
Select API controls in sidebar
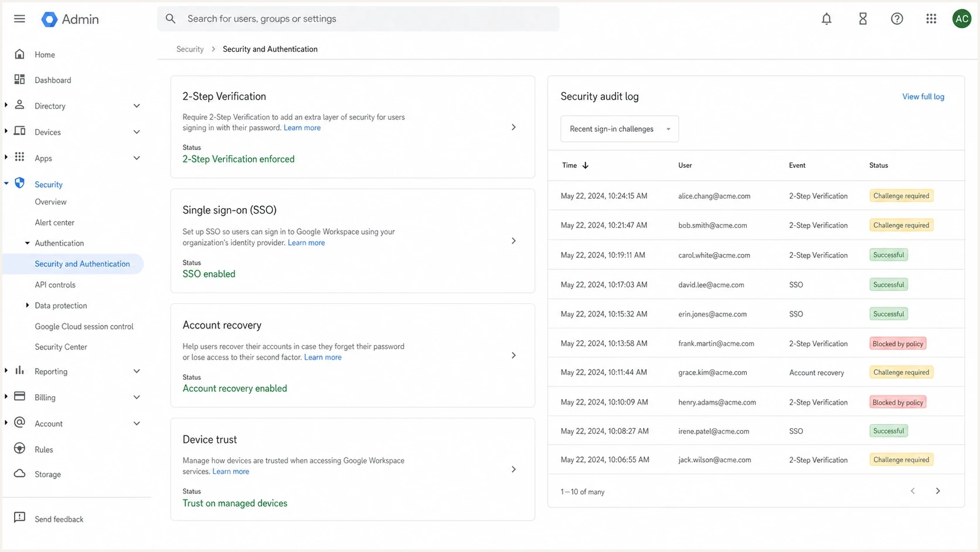click(55, 285)
